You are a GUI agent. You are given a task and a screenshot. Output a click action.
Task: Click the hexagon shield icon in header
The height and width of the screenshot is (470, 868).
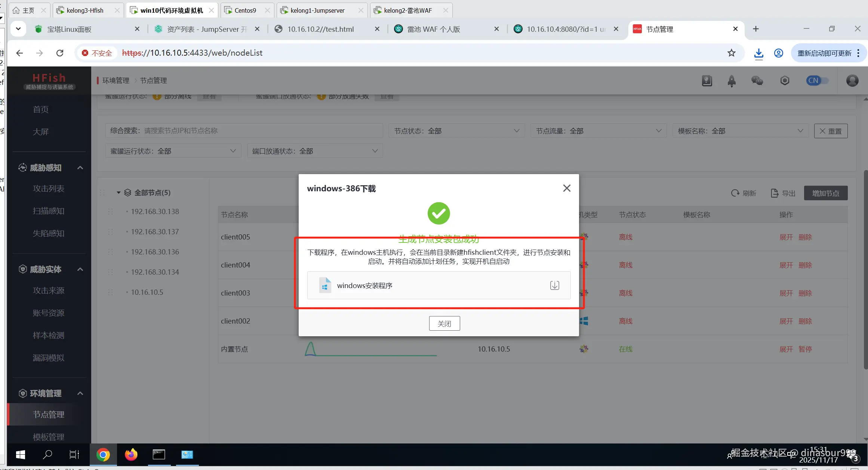tap(785, 81)
